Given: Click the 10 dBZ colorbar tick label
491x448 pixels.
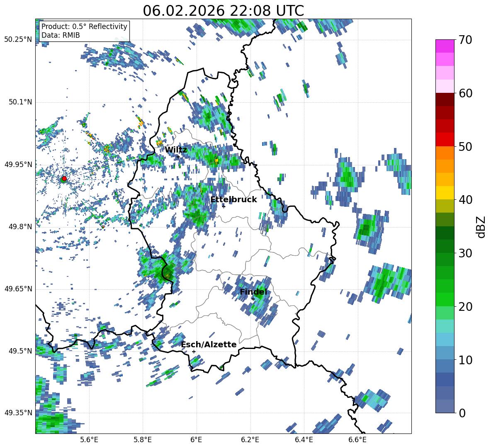Looking at the screenshot, I should point(465,360).
